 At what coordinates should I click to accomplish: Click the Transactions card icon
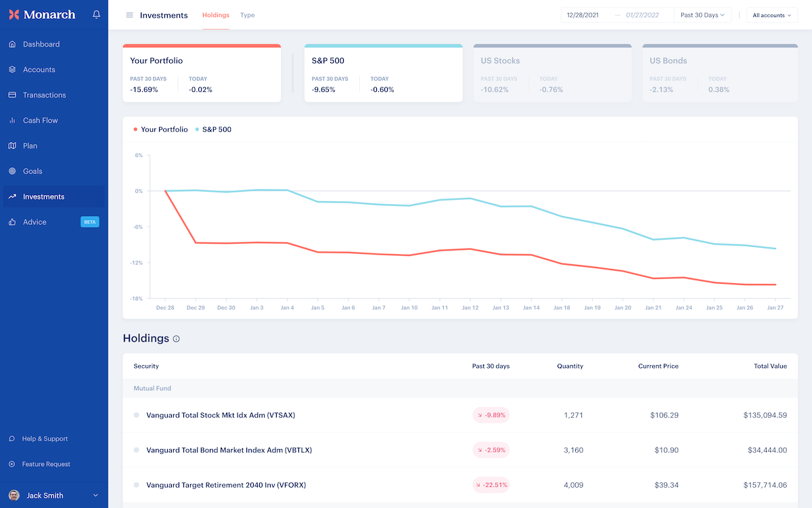[x=12, y=95]
